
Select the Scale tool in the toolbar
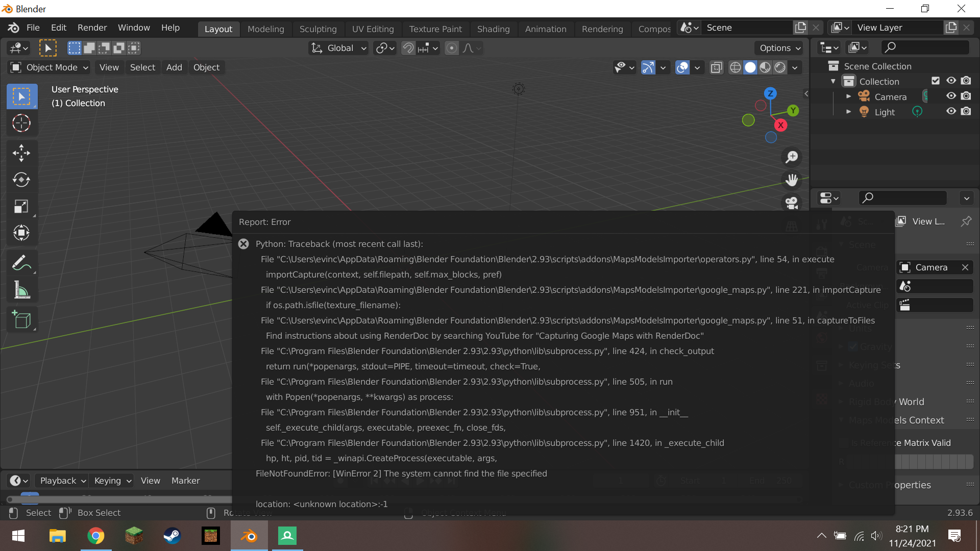[21, 206]
